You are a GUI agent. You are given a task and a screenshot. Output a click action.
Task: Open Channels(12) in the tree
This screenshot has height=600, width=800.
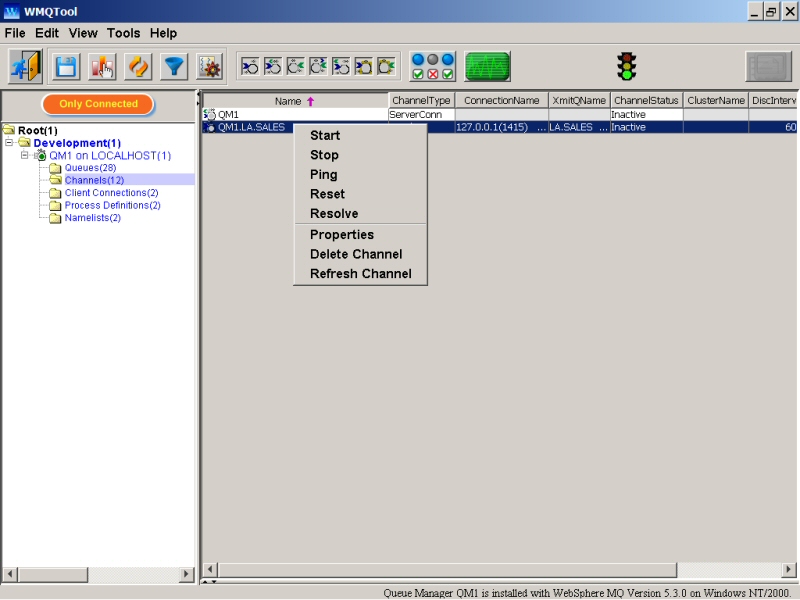coord(94,180)
